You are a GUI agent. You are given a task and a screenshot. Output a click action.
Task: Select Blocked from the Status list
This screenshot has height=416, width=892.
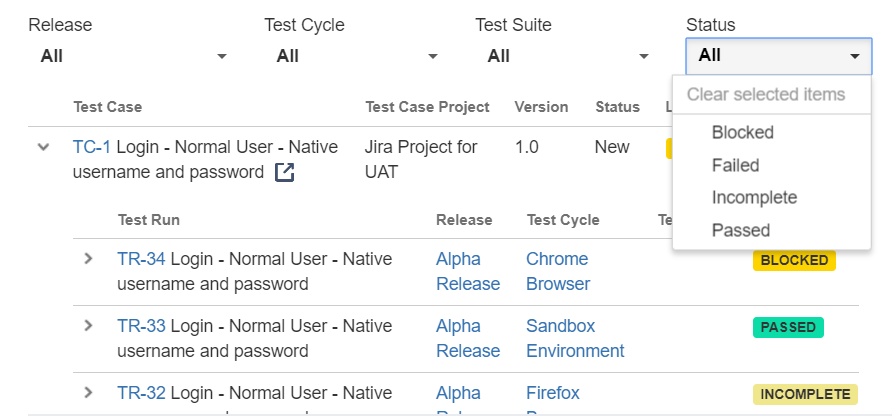pos(742,132)
